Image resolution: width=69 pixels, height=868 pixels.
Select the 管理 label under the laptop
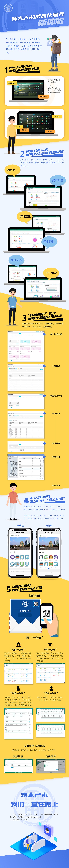[24, 130]
